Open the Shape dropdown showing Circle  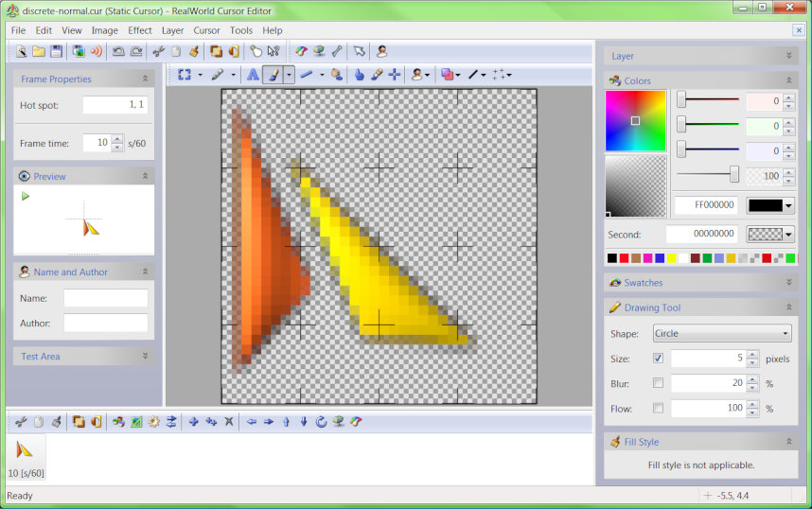click(722, 333)
